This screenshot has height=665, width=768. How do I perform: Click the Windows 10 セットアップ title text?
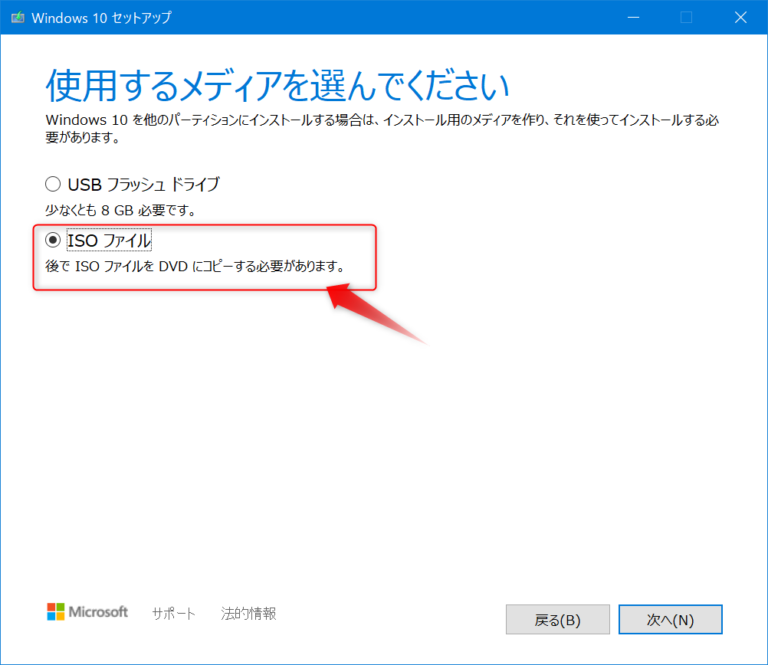coord(101,18)
